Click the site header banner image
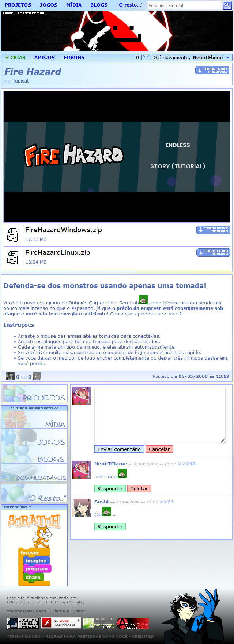 (117, 31)
